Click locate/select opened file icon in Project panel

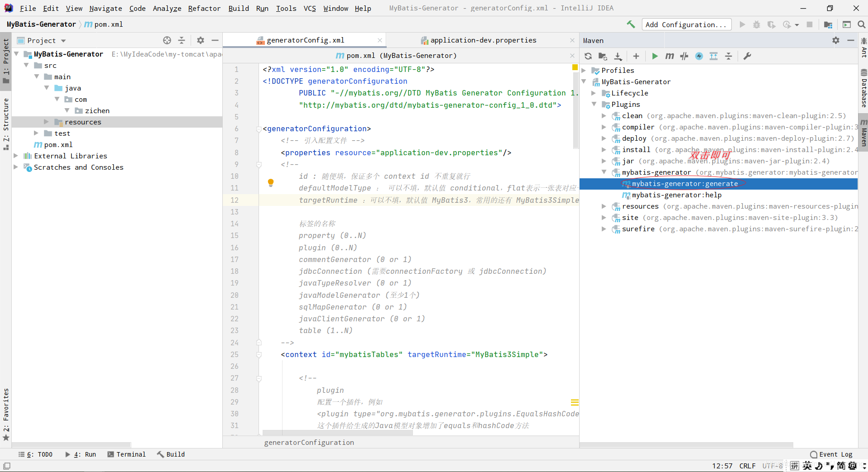[x=167, y=40]
